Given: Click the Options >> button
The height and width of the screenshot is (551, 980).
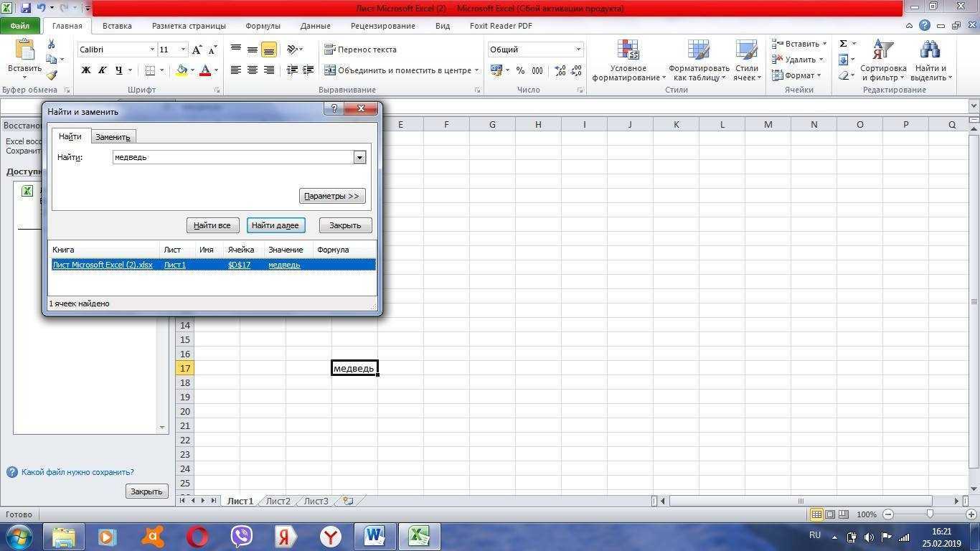Looking at the screenshot, I should 331,196.
